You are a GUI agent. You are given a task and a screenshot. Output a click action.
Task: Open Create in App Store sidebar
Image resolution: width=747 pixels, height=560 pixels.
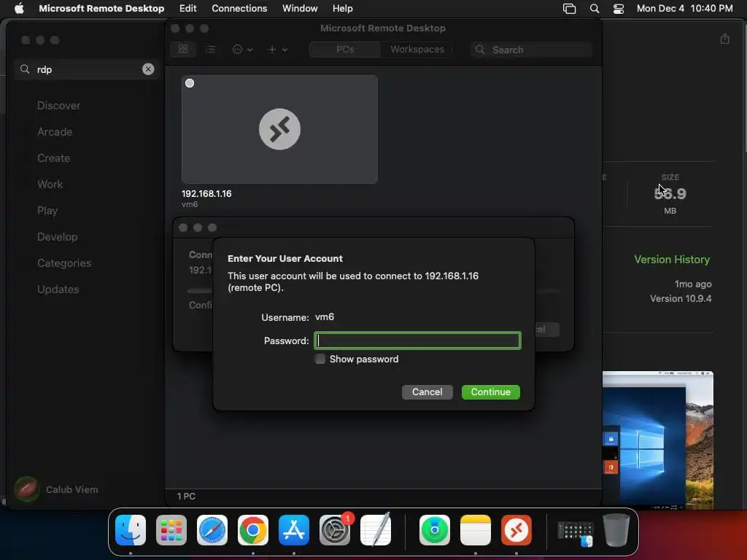[53, 158]
